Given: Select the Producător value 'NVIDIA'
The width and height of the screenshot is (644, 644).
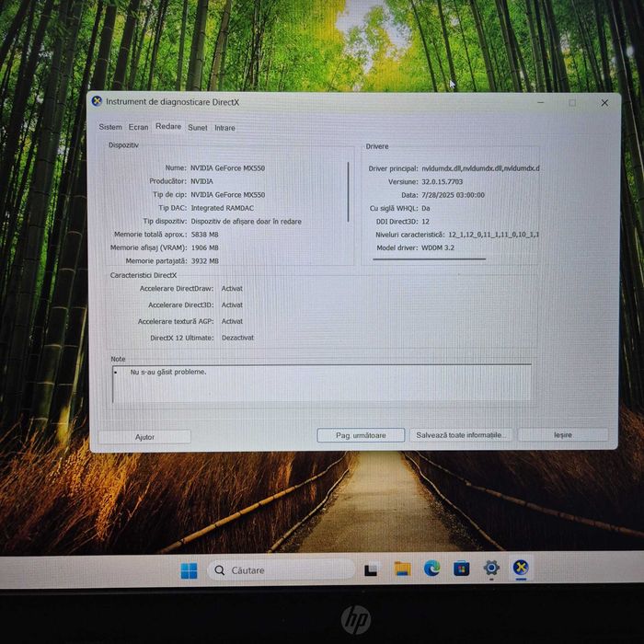Looking at the screenshot, I should [201, 181].
